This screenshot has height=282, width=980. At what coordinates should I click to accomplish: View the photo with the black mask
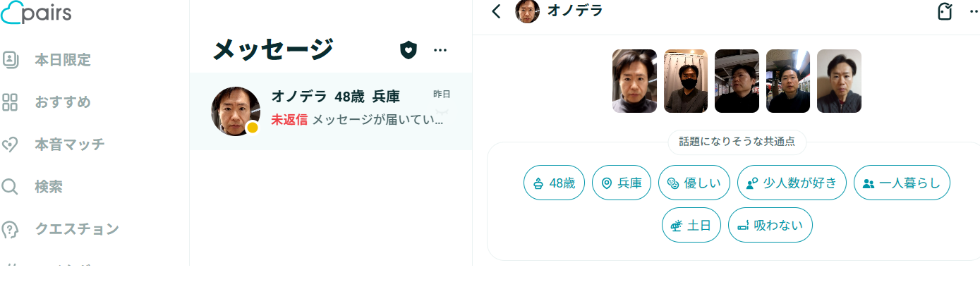tap(686, 81)
